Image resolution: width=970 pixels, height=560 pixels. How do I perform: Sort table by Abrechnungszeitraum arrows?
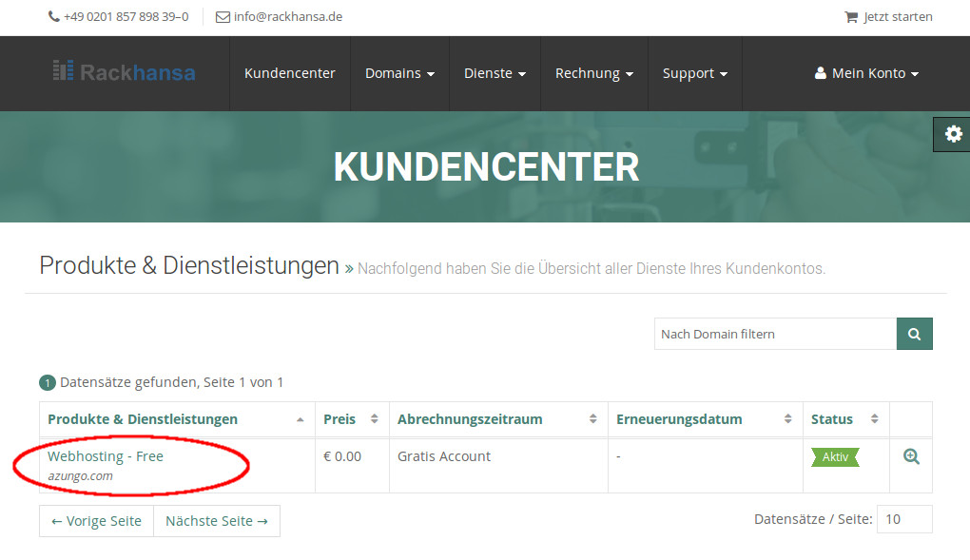click(592, 419)
